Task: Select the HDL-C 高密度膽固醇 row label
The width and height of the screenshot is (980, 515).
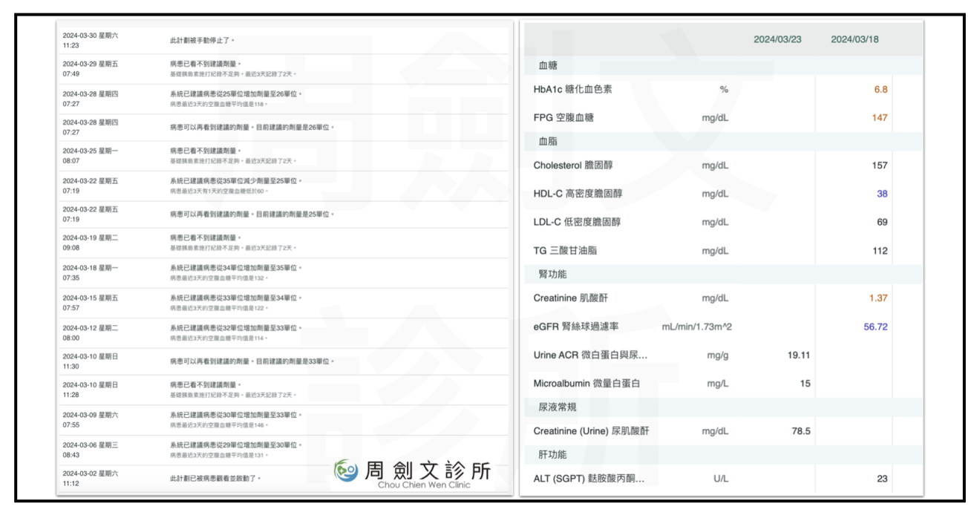Action: pyautogui.click(x=578, y=194)
